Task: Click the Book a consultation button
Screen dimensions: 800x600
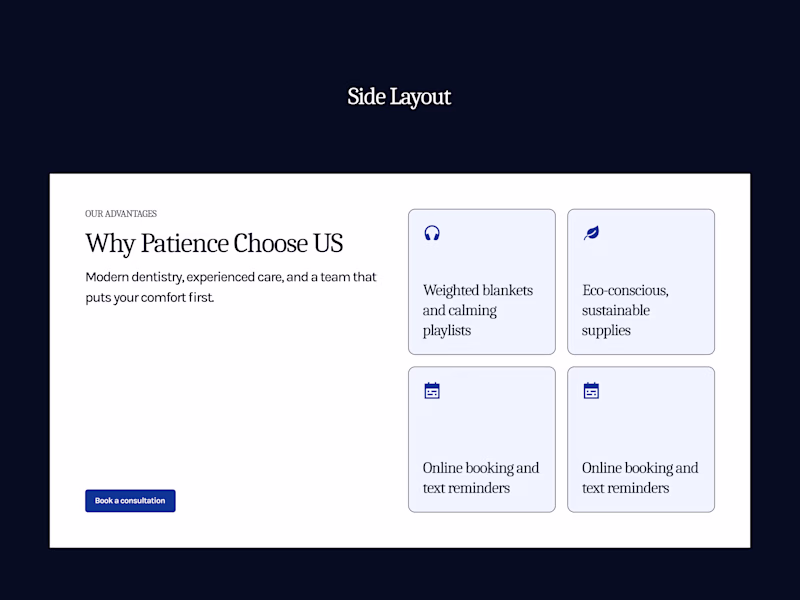Action: pyautogui.click(x=130, y=501)
